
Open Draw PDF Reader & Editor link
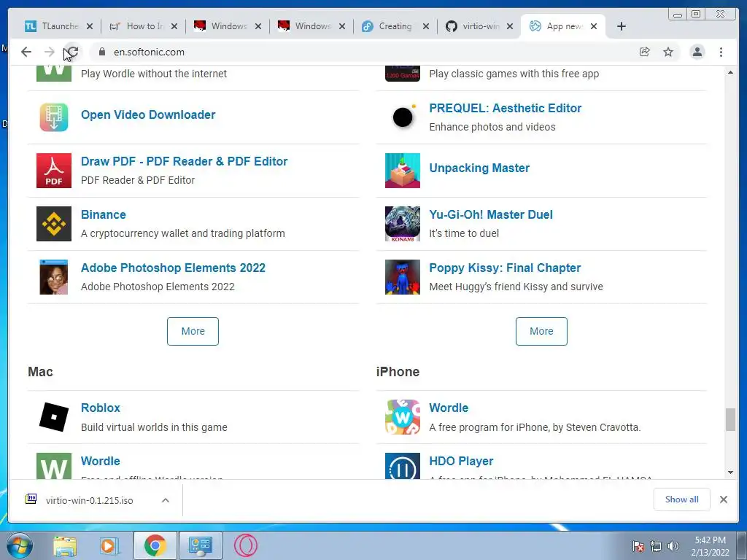pyautogui.click(x=184, y=161)
